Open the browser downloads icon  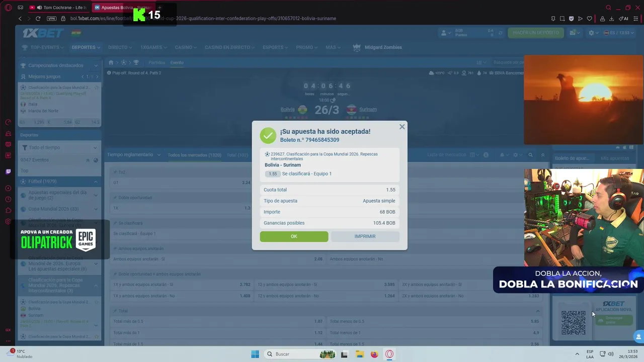(x=611, y=19)
